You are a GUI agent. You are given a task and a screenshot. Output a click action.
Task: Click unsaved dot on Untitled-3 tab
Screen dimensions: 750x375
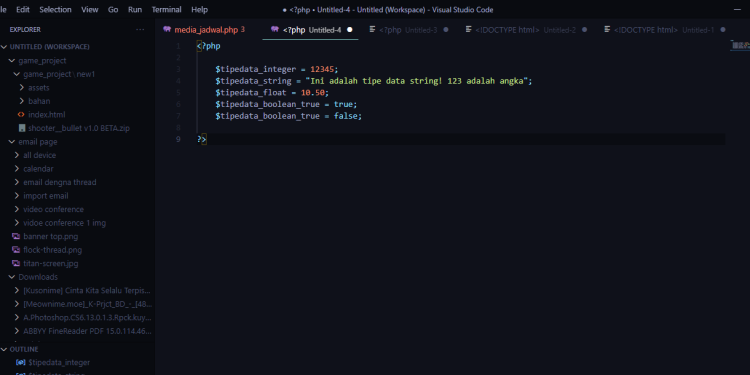click(x=446, y=30)
